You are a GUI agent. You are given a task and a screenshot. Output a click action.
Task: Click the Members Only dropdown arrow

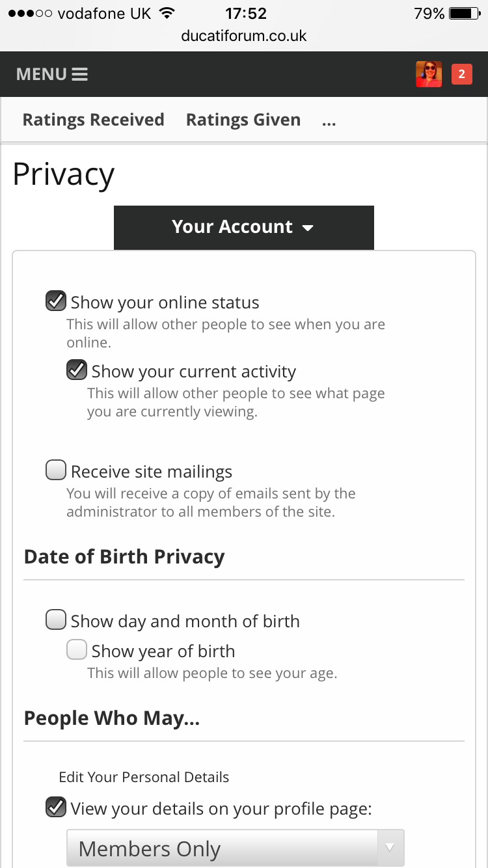click(x=390, y=848)
